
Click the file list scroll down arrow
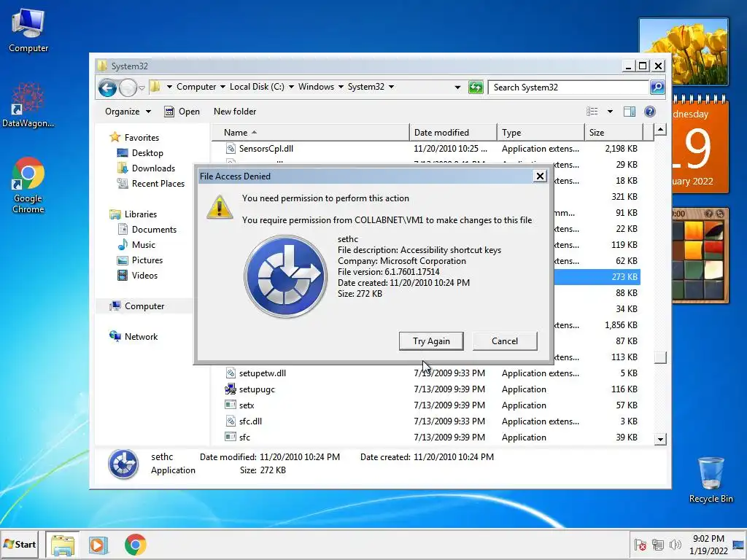[660, 440]
